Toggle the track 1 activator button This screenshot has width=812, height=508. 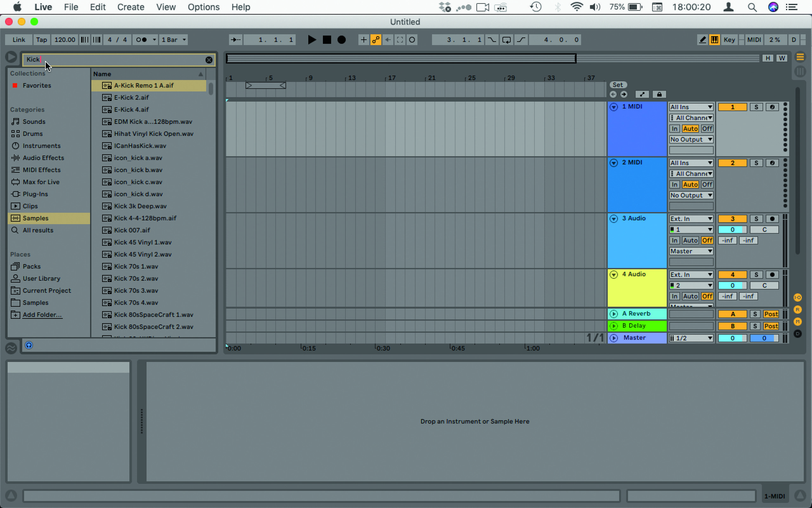pos(732,107)
